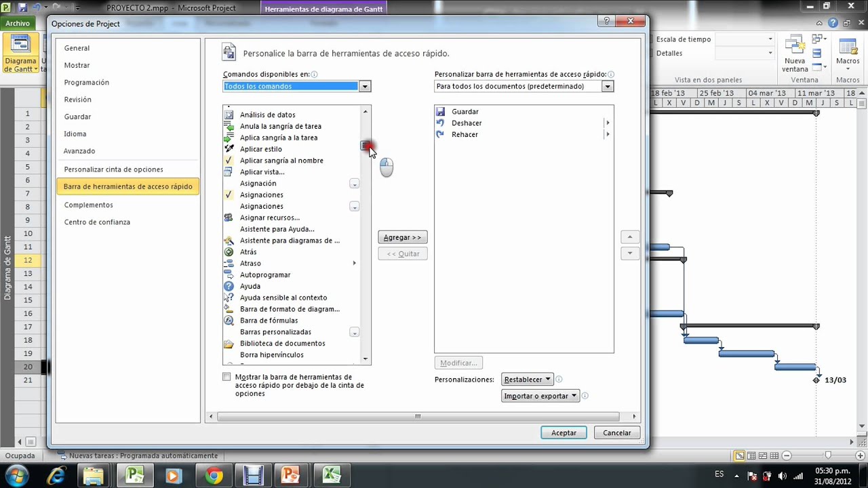This screenshot has width=868, height=488.
Task: Click the Anula la sangría de tarea icon
Action: pyautogui.click(x=229, y=126)
